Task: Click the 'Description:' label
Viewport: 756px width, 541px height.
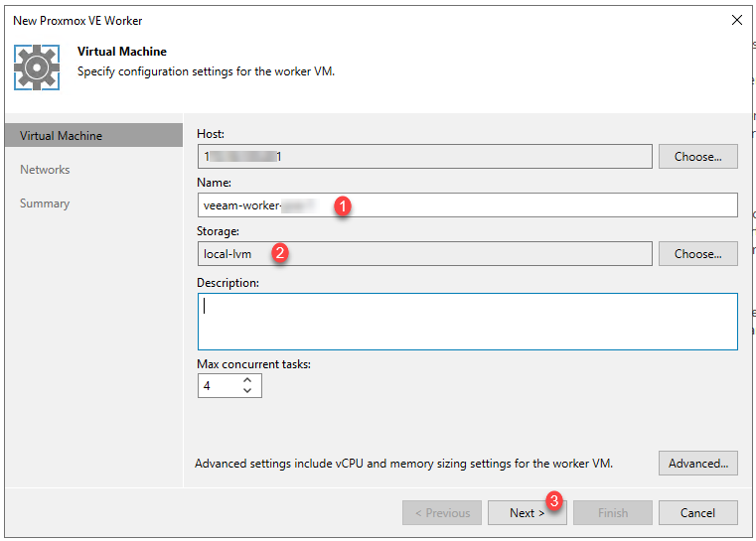Action: click(x=227, y=283)
